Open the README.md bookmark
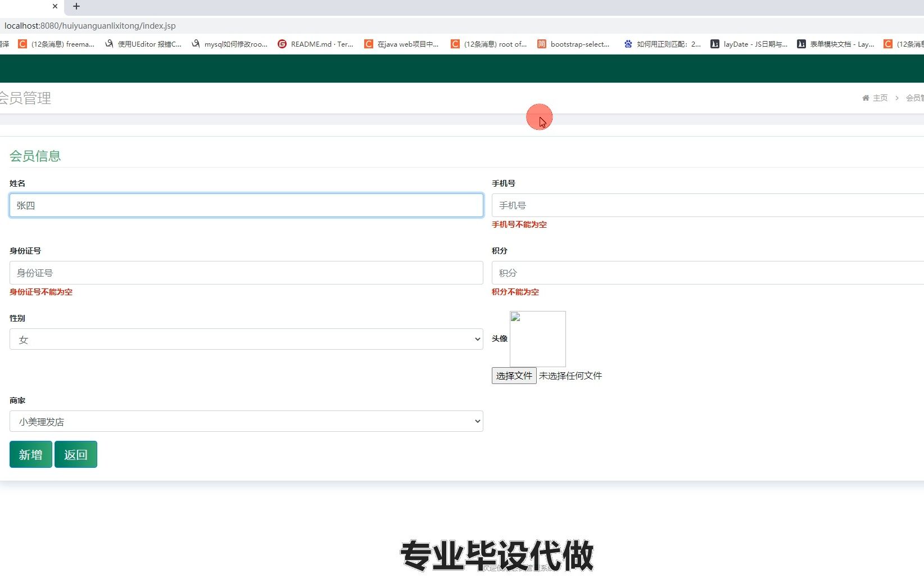Image resolution: width=924 pixels, height=578 pixels. (x=316, y=44)
